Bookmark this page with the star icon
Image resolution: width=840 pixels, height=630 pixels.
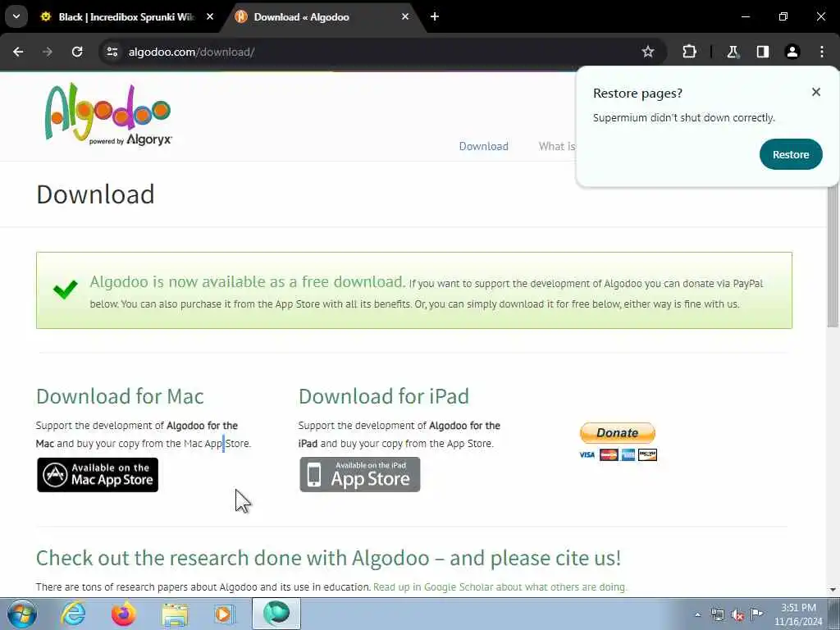[648, 52]
